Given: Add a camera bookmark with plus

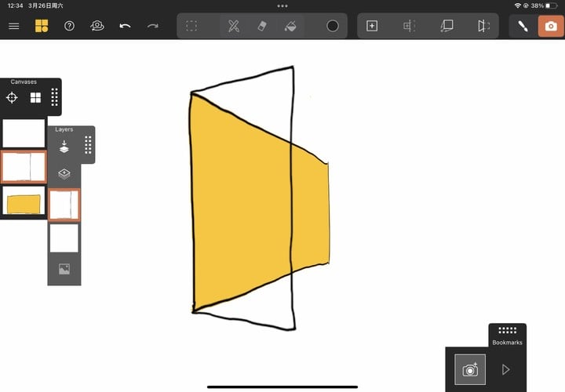Looking at the screenshot, I should (x=470, y=369).
